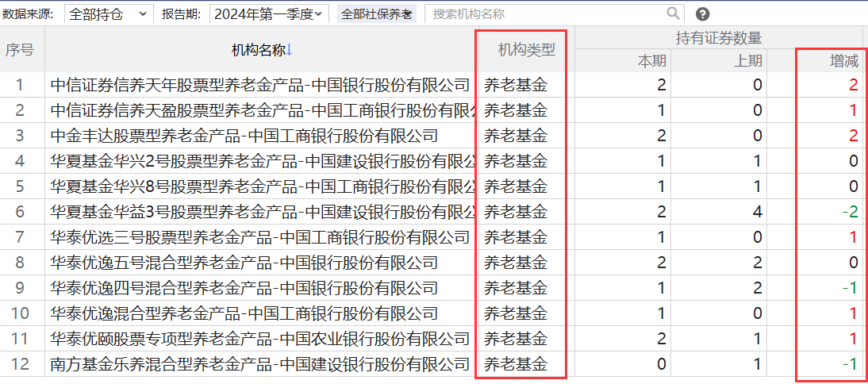
Task: Select 华夏基金华兴8号股票型养老金产品 row
Action: [432, 186]
